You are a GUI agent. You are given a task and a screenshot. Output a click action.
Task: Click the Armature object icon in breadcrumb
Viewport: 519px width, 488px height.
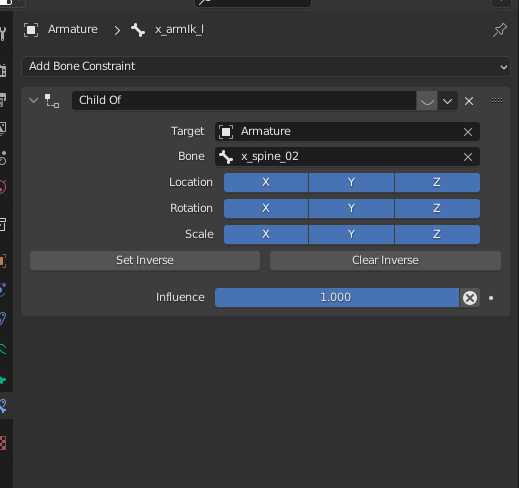pos(31,30)
